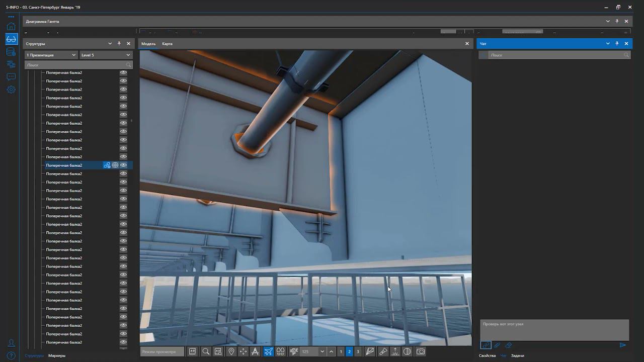Click the Маркеры tab at bottom left
The image size is (644, 362).
[57, 355]
